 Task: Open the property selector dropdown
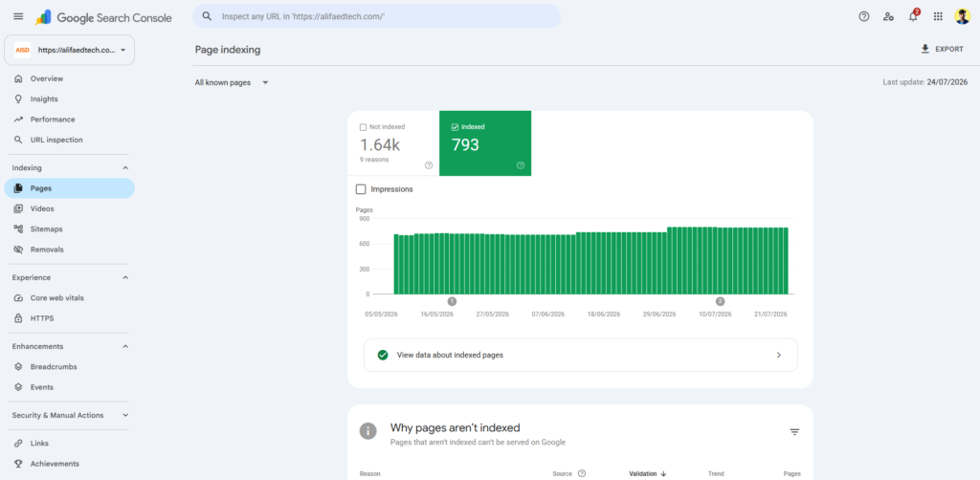(x=69, y=50)
